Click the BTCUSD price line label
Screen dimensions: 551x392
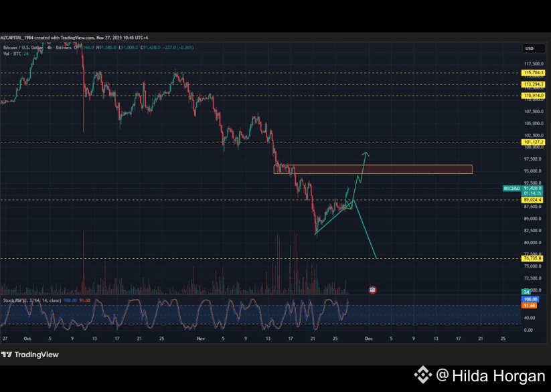[511, 189]
